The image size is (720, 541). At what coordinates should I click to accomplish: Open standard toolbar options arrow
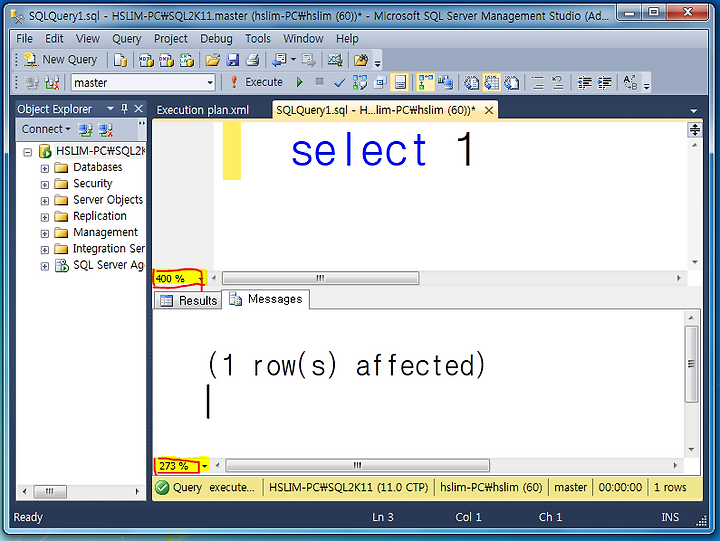[377, 62]
